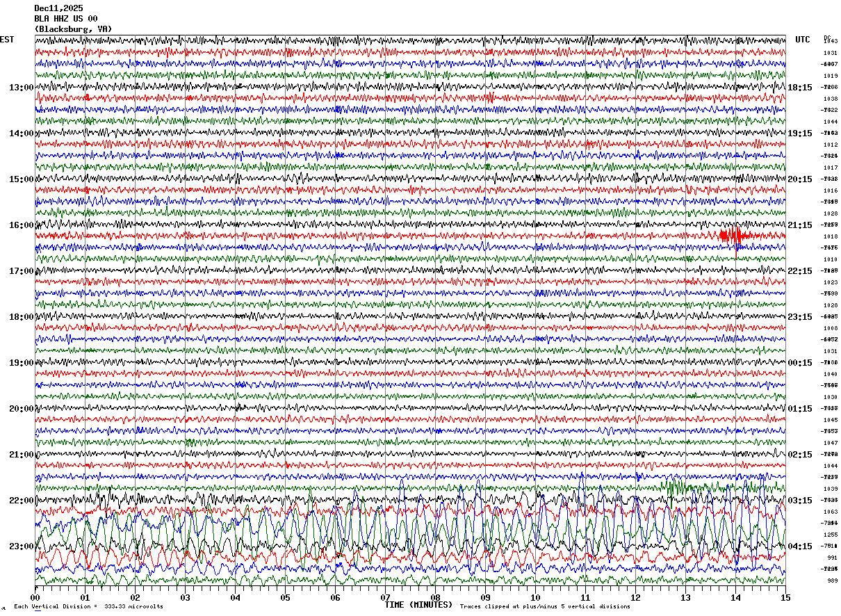Click the EST column header

click(x=7, y=40)
